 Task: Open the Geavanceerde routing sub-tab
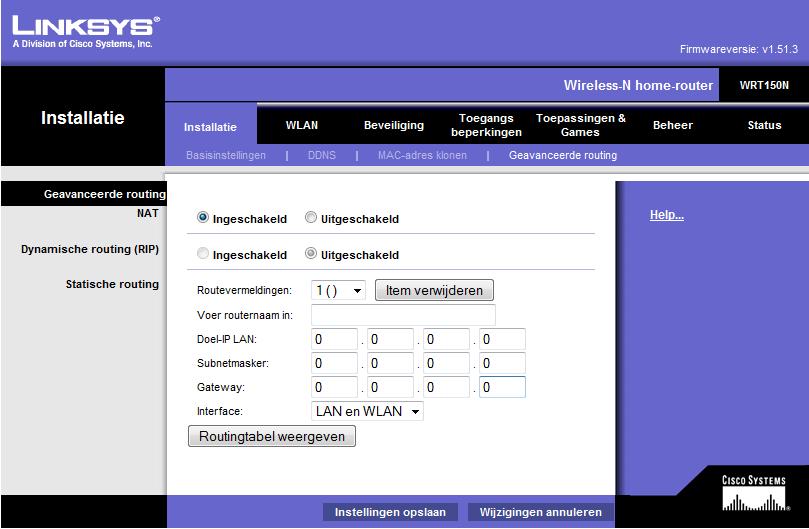[563, 155]
